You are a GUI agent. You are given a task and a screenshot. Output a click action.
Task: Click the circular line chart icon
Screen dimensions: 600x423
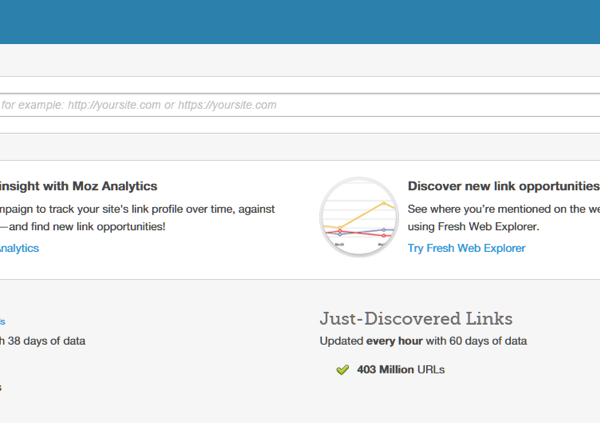click(x=359, y=216)
